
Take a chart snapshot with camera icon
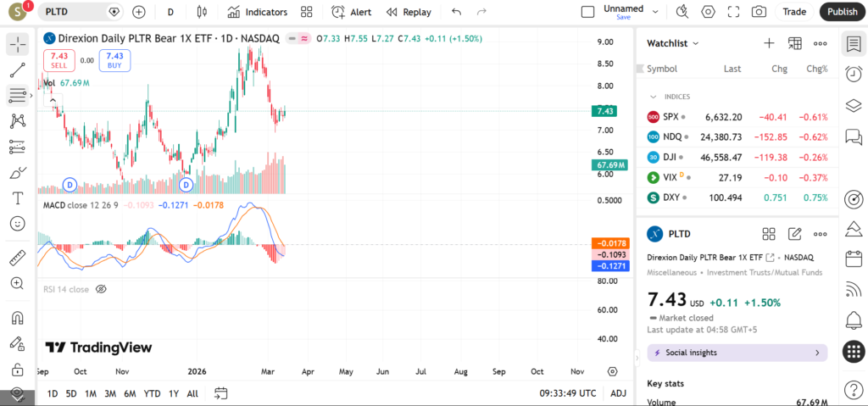[x=759, y=12]
